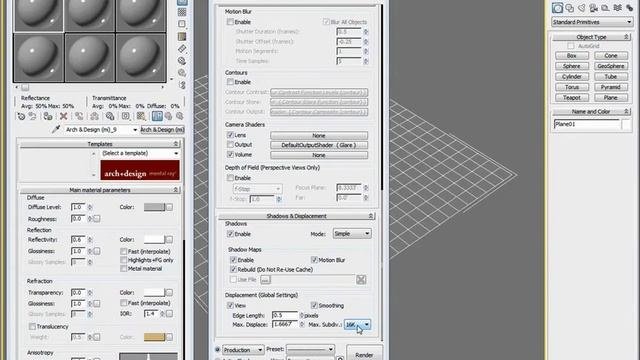Click DefaultOutputShader (Glare) button
Image resolution: width=640 pixels, height=360 pixels.
319,145
